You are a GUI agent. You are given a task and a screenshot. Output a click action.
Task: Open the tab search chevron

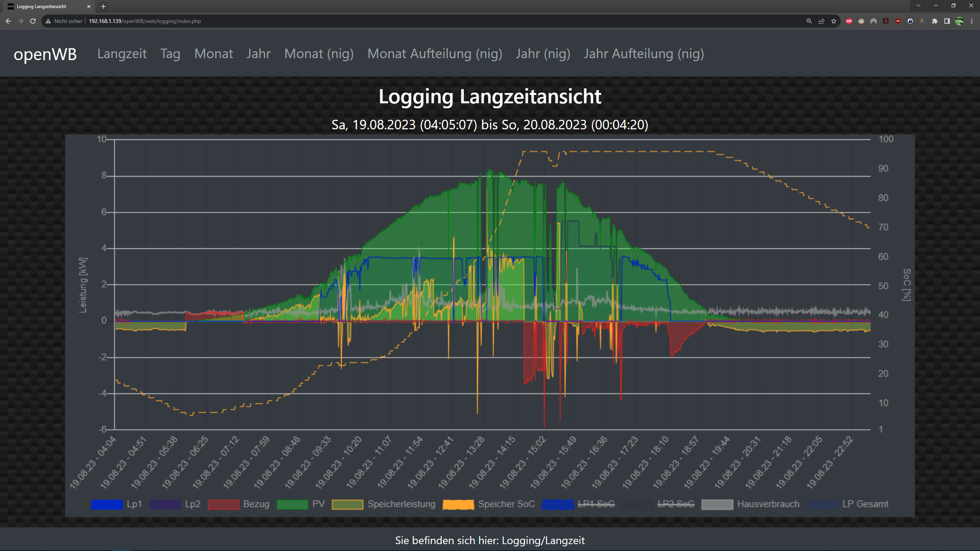pos(918,6)
